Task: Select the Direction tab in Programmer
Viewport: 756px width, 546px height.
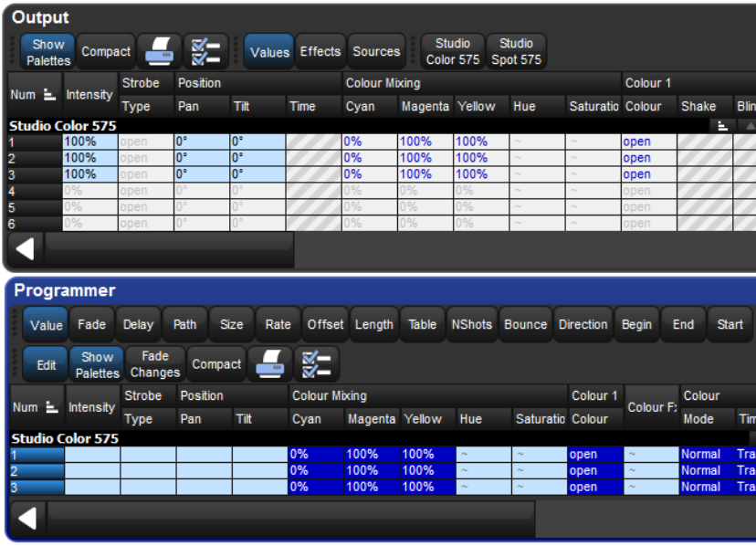Action: point(583,325)
